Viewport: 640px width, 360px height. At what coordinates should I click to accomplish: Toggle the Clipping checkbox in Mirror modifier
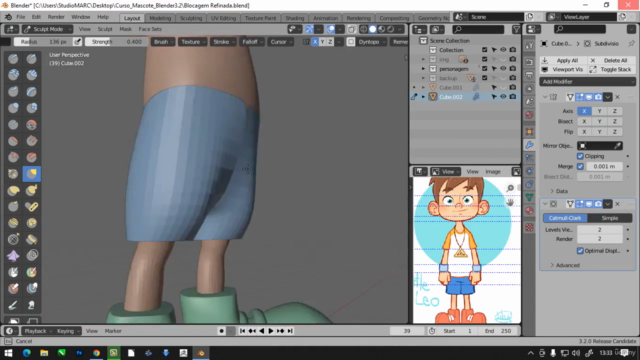(x=580, y=156)
